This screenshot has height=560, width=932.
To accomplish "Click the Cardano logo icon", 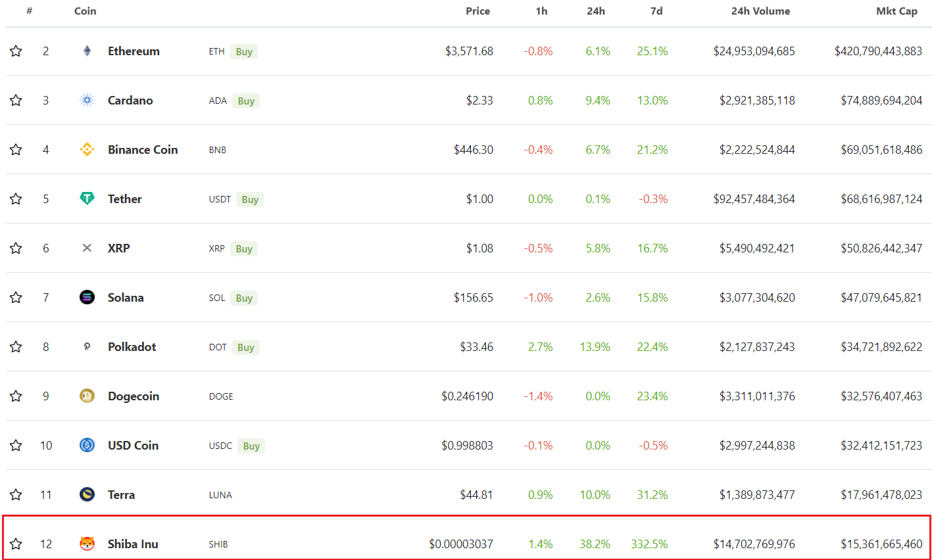I will (x=87, y=100).
